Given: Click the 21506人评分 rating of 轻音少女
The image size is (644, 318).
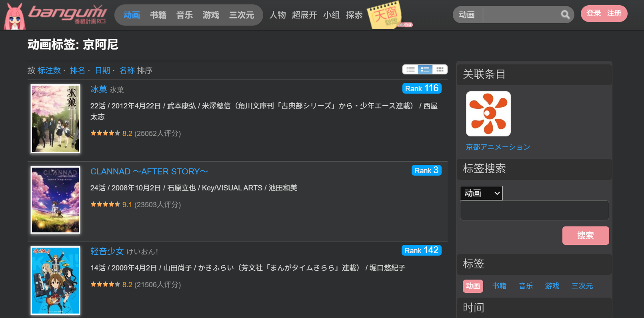Looking at the screenshot, I should tap(158, 284).
